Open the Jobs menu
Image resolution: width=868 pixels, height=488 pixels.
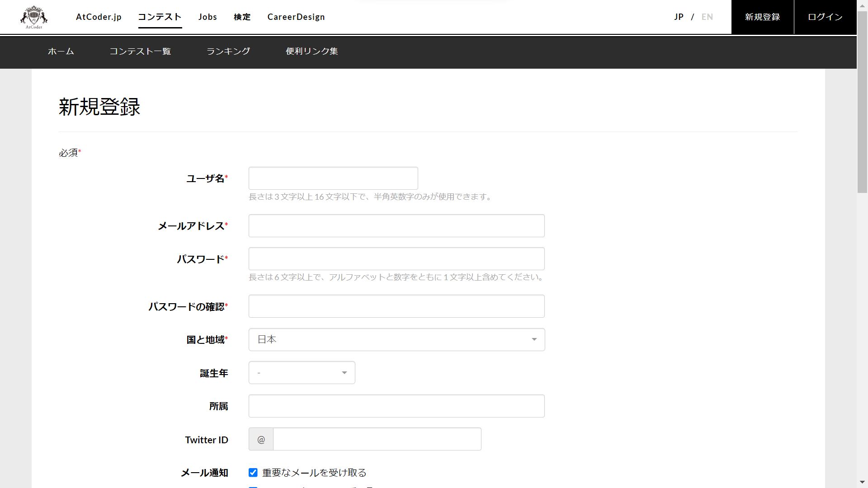tap(208, 17)
